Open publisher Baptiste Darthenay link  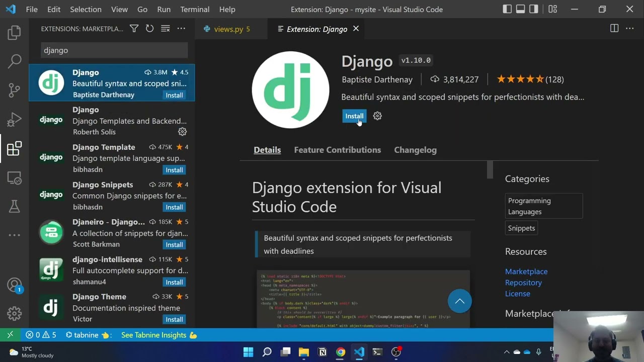[377, 79]
